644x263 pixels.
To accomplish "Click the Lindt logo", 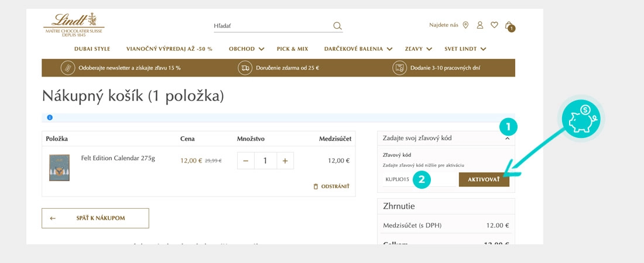I will pos(74,25).
